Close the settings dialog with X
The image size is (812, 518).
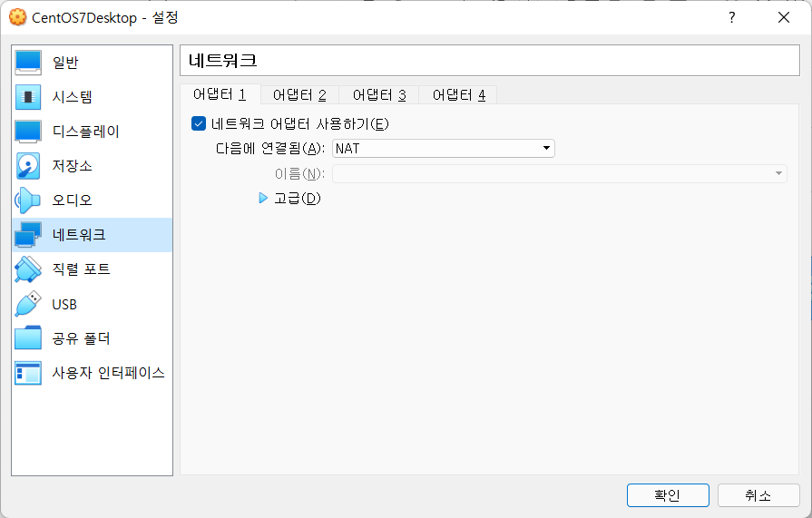[784, 17]
